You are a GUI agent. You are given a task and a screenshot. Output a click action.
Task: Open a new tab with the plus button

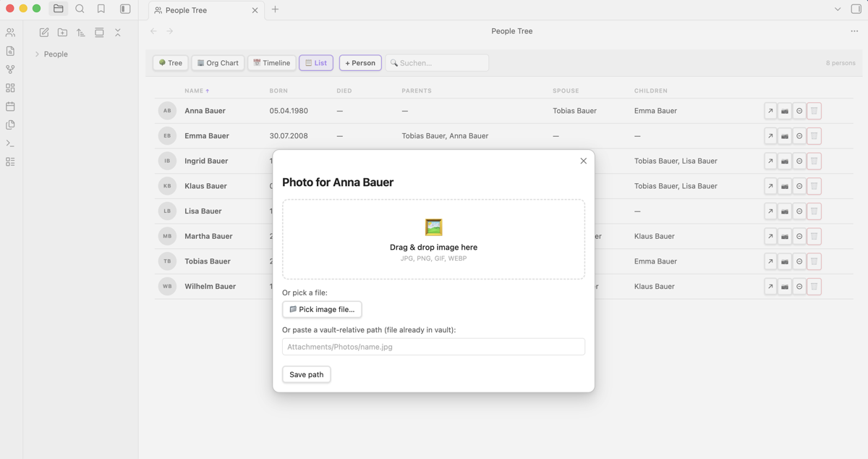click(x=276, y=9)
